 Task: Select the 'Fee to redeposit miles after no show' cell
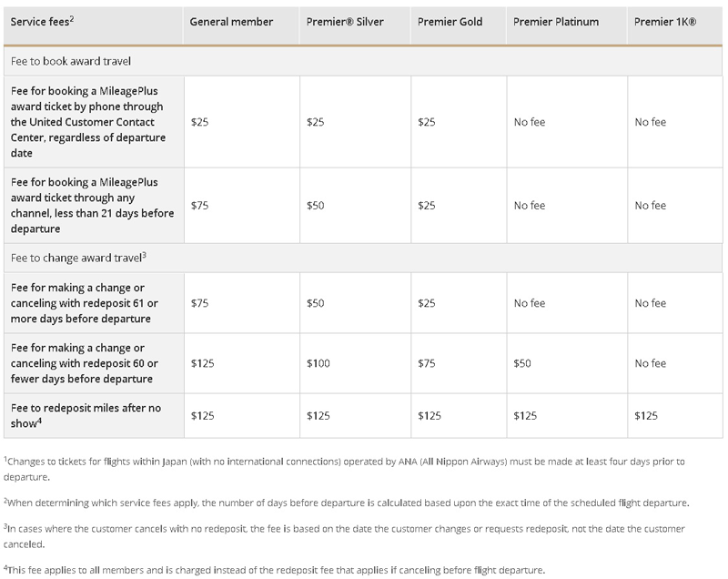89,415
